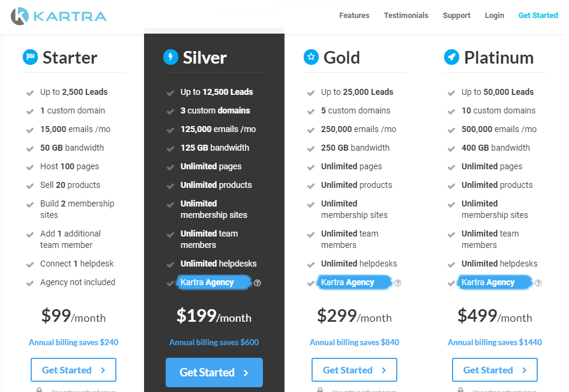This screenshot has height=392, width=569.
Task: Open the Platinum Kartra Agency help icon
Action: pos(538,283)
